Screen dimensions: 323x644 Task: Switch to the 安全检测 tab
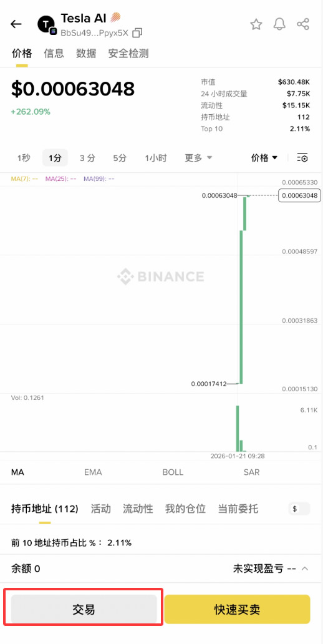point(128,54)
